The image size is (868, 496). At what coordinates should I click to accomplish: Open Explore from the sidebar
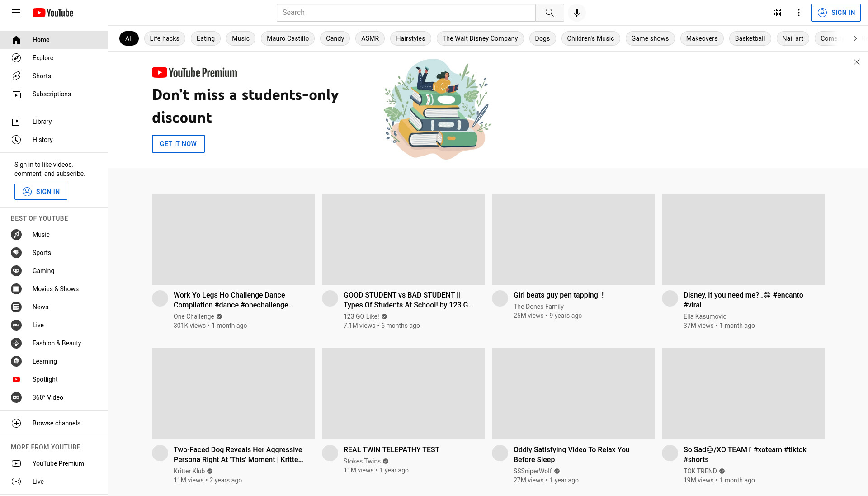click(x=54, y=58)
